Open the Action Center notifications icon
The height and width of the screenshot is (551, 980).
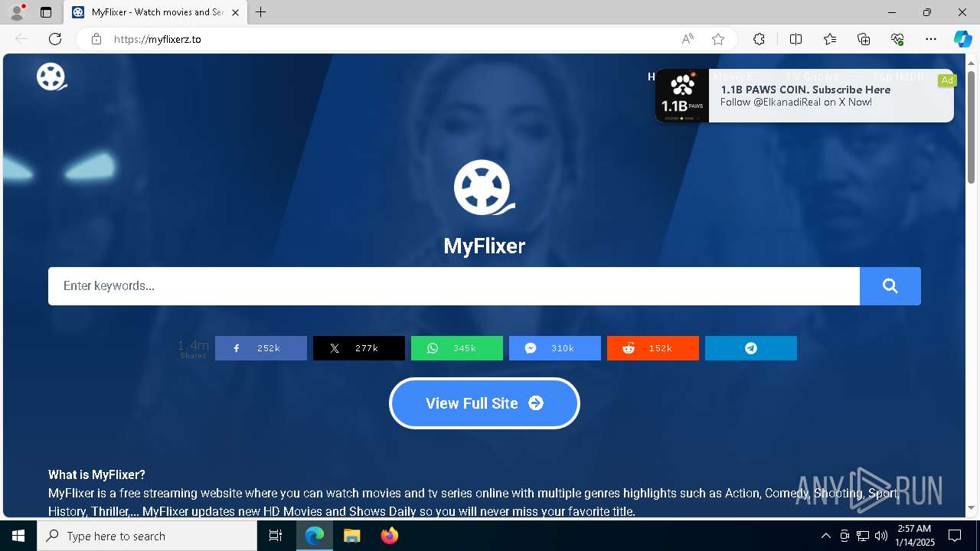coord(955,536)
